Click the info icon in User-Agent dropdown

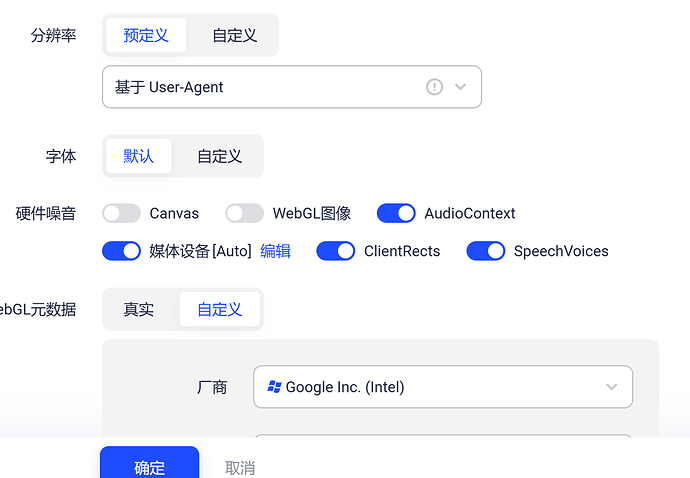click(434, 87)
